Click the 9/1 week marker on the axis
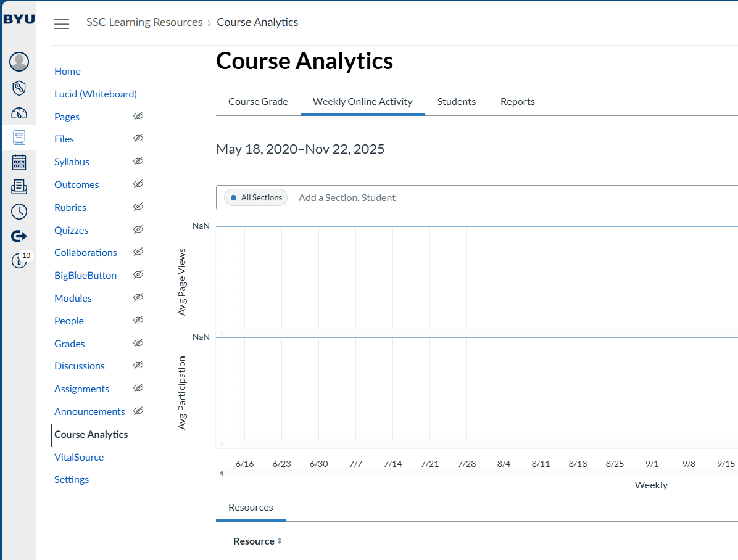Image resolution: width=738 pixels, height=560 pixels. 652,464
